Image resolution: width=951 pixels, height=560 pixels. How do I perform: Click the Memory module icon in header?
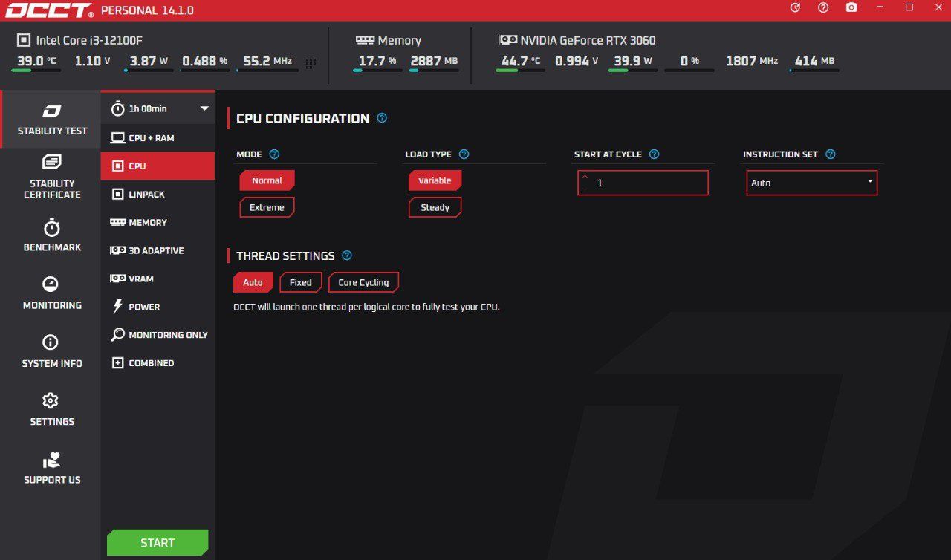[365, 40]
